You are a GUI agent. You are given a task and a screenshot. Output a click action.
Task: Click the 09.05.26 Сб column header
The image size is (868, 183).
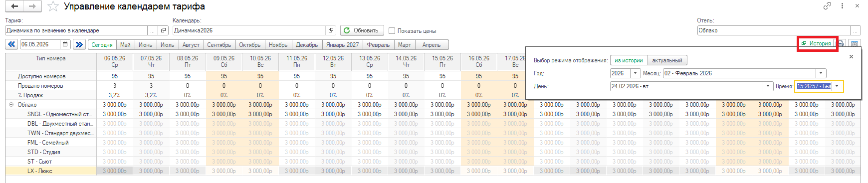(224, 62)
